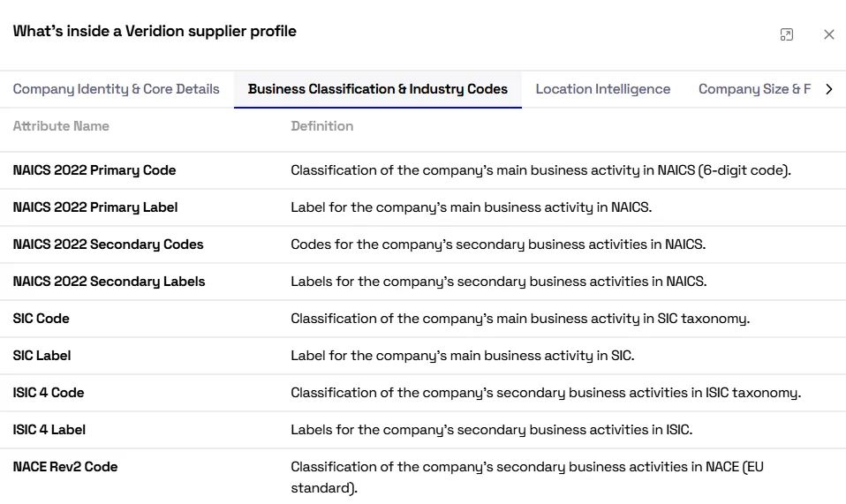Image resolution: width=846 pixels, height=504 pixels.
Task: Show more tabs with right chevron
Action: click(829, 89)
